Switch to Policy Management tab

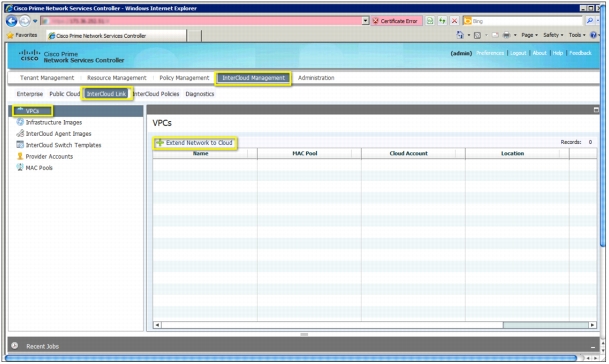[184, 78]
